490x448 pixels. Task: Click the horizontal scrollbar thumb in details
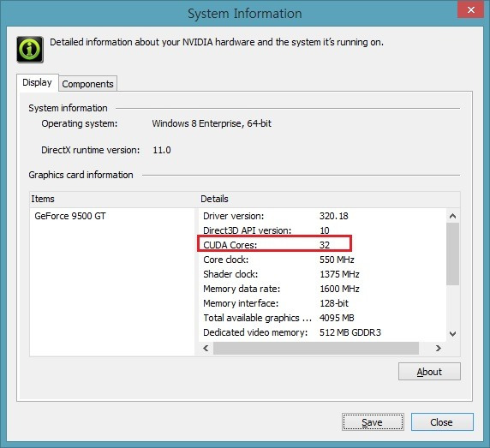316,348
